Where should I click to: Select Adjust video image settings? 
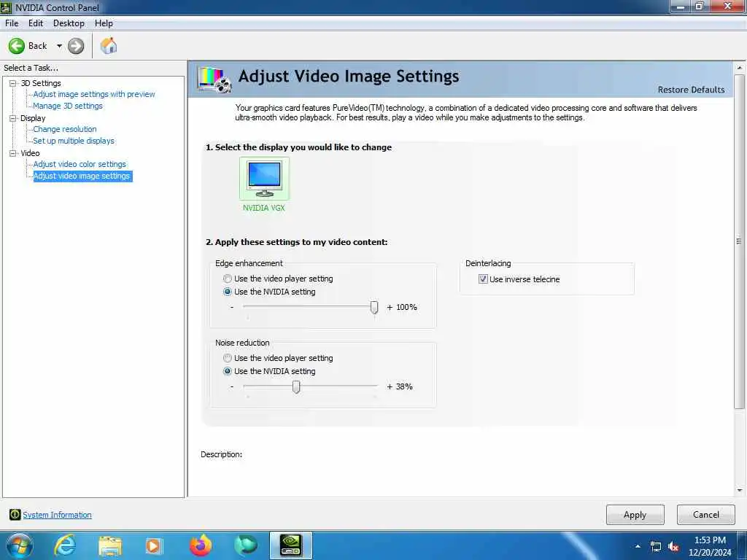(x=82, y=176)
